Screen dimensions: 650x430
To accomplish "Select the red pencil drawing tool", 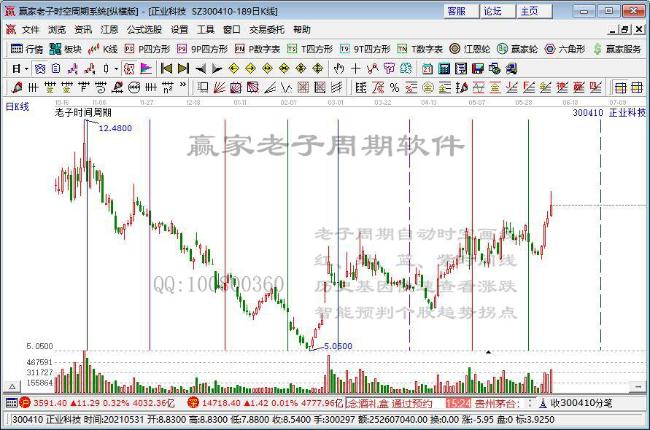I will (17, 87).
